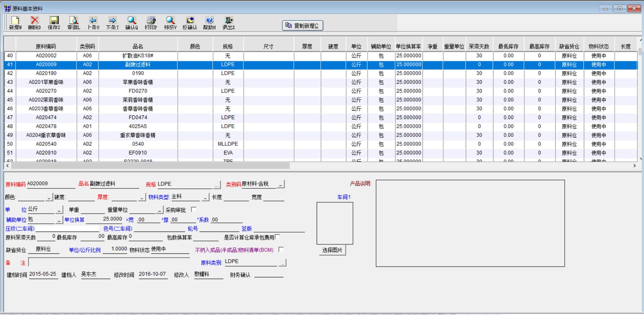Click the MLLDPE spec cell
644x315 pixels.
click(228, 144)
